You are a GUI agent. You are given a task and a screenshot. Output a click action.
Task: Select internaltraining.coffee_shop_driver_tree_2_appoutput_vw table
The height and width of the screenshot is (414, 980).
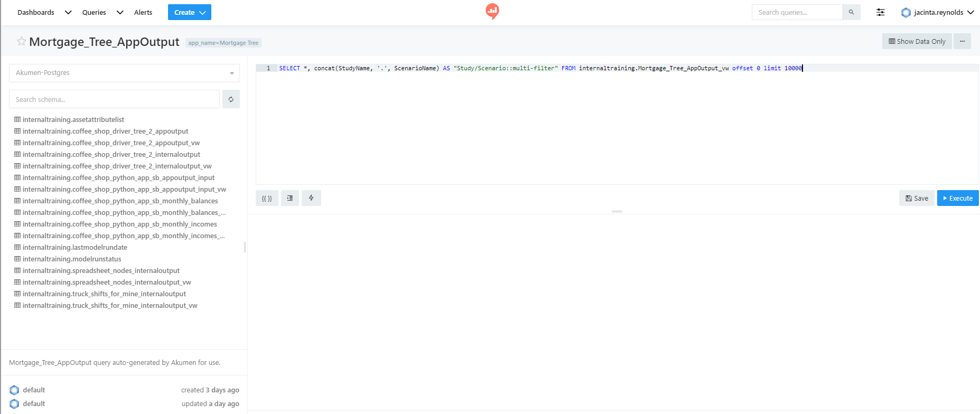pos(111,143)
